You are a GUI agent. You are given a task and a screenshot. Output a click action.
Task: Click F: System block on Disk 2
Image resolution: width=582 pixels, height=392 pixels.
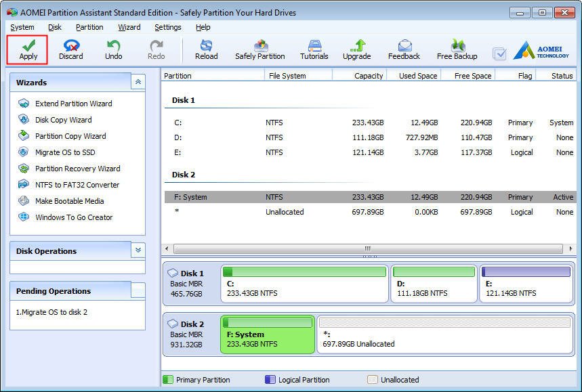267,334
